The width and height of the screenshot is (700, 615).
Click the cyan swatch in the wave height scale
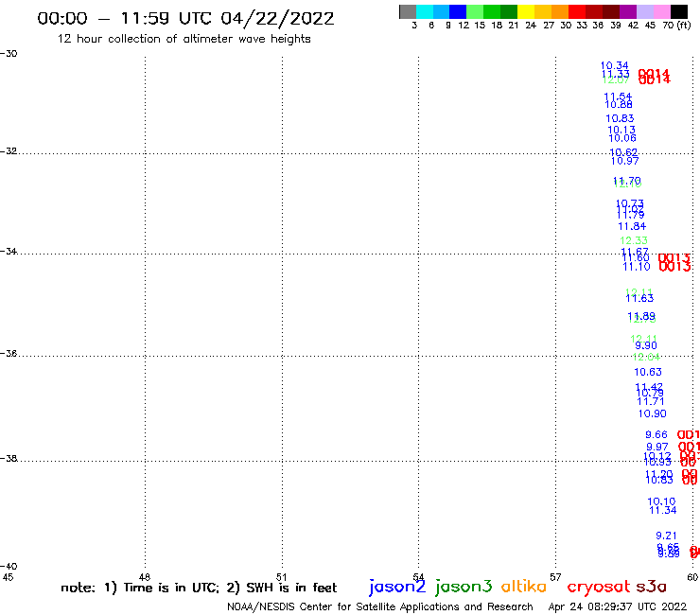(425, 11)
